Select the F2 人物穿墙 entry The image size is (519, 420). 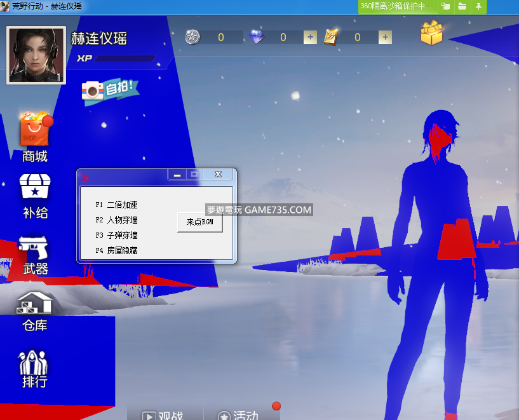tap(116, 220)
